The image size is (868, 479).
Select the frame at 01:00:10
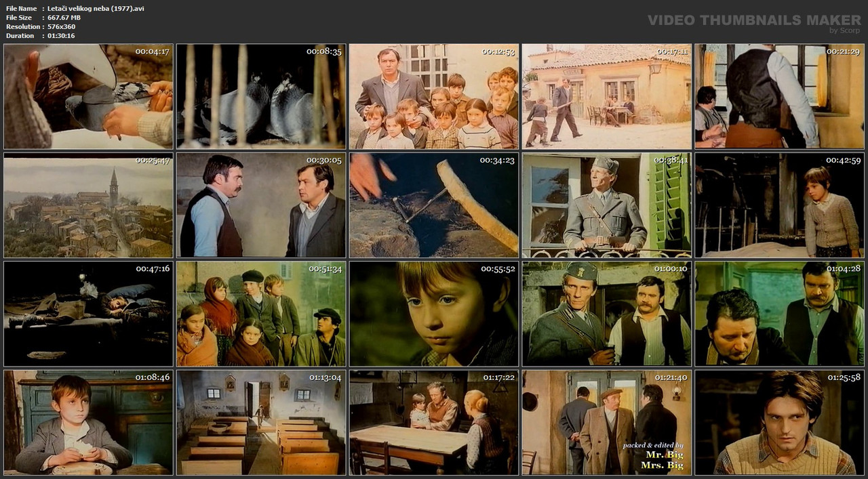(607, 314)
